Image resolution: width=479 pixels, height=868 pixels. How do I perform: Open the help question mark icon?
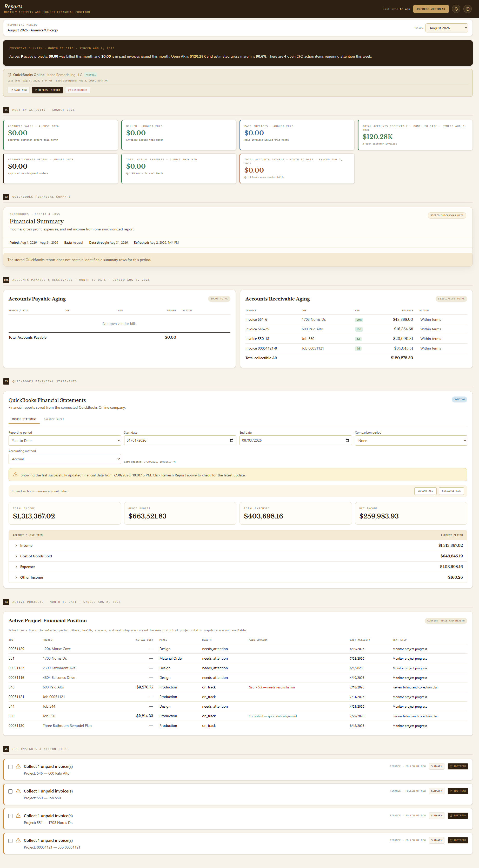pyautogui.click(x=468, y=9)
